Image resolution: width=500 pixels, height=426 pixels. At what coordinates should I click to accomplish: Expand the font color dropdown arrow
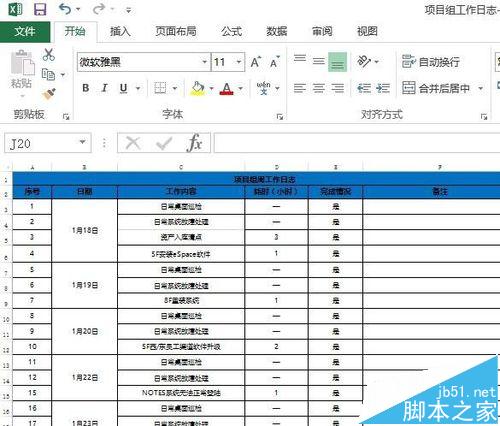[241, 88]
